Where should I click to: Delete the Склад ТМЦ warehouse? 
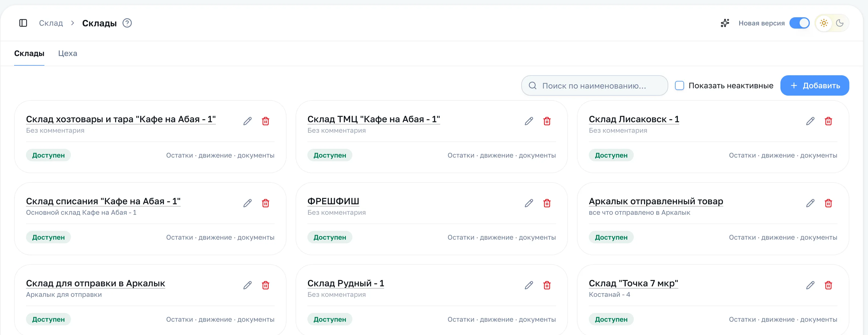[547, 121]
